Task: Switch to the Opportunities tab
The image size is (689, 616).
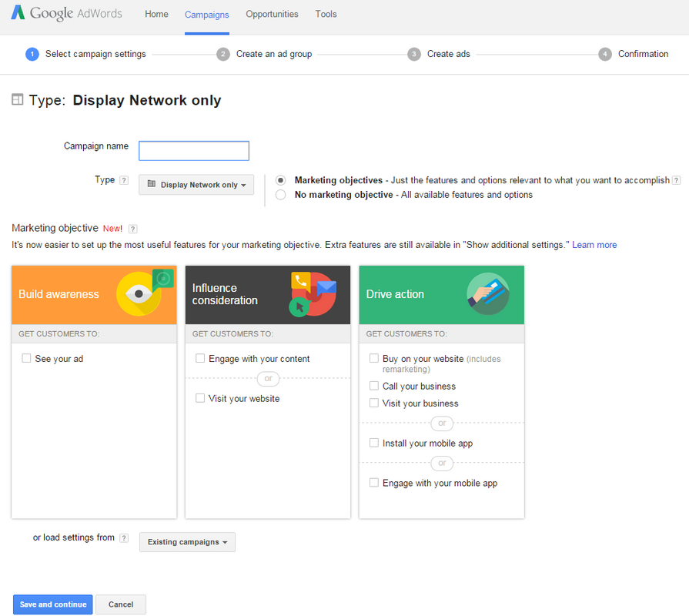Action: (273, 14)
